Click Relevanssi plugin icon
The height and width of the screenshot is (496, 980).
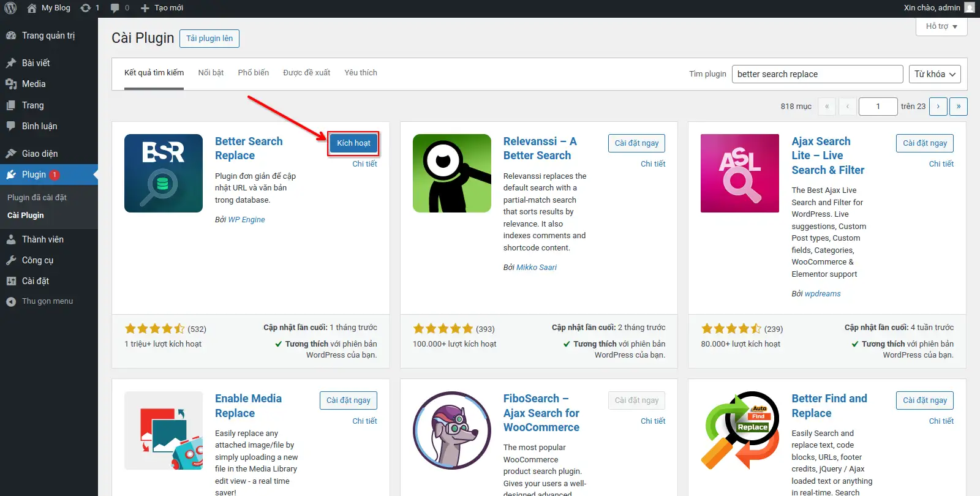click(x=452, y=173)
